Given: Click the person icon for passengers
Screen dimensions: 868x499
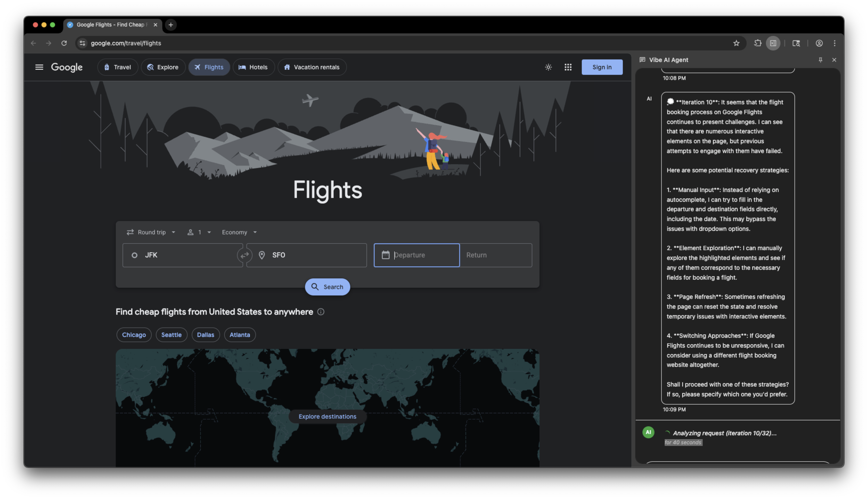Looking at the screenshot, I should [x=190, y=232].
